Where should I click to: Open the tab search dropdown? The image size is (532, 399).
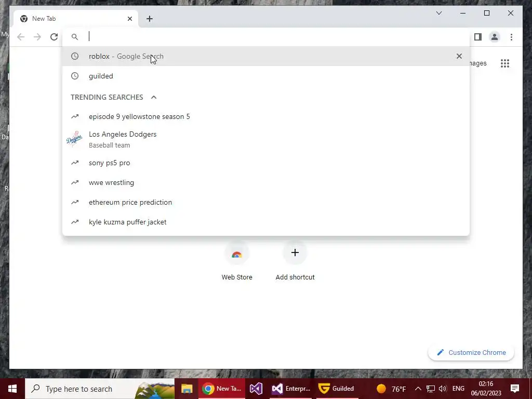(438, 13)
